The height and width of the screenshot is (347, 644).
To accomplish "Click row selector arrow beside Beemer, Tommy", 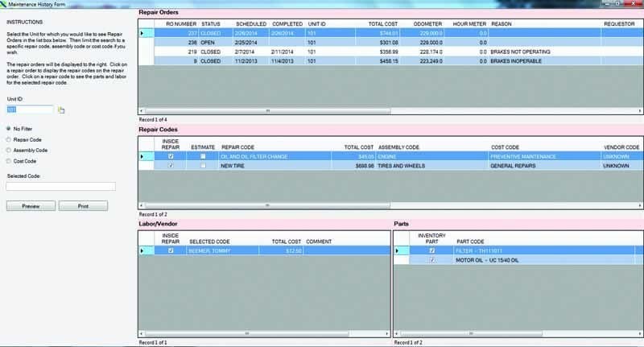I will pyautogui.click(x=144, y=251).
